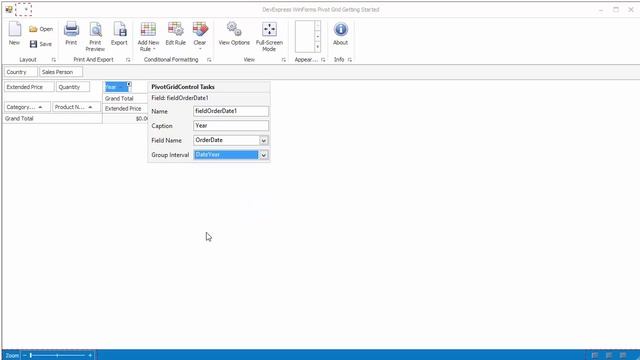640x360 pixels.
Task: Open View Options
Action: (x=234, y=33)
